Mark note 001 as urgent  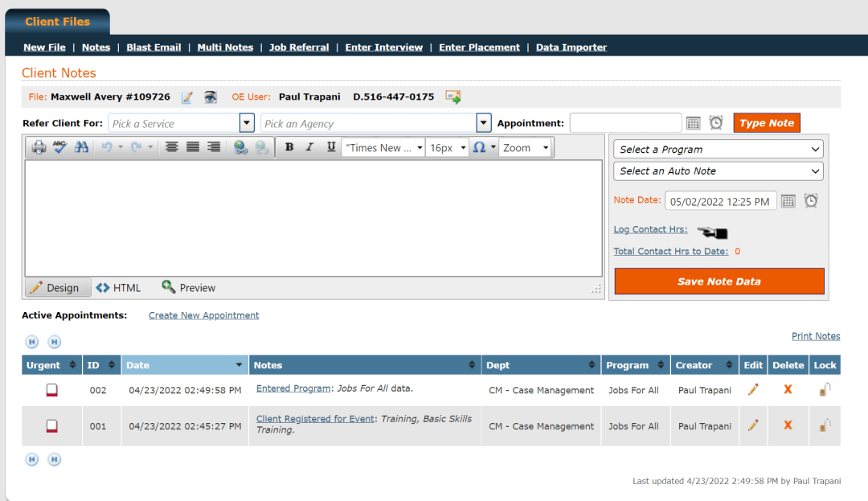click(51, 426)
